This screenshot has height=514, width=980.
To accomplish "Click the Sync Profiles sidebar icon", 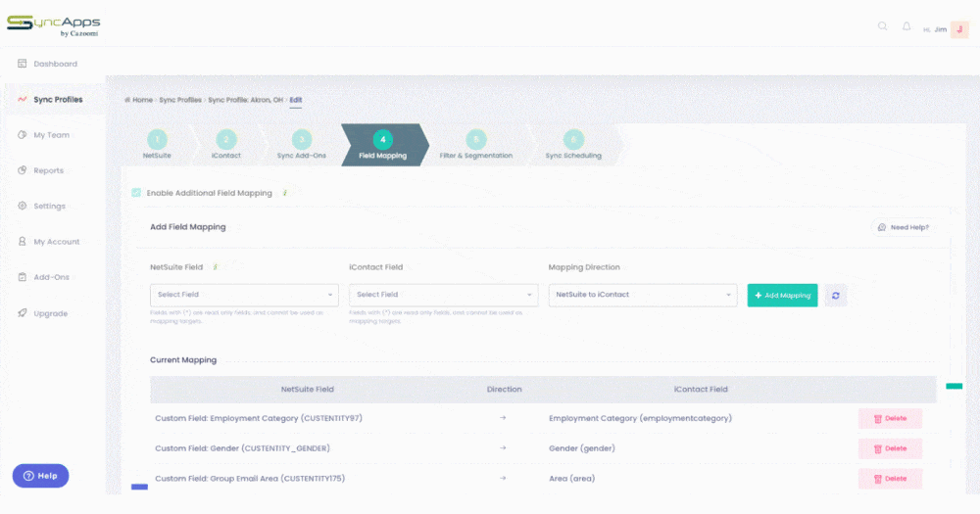I will 22,99.
